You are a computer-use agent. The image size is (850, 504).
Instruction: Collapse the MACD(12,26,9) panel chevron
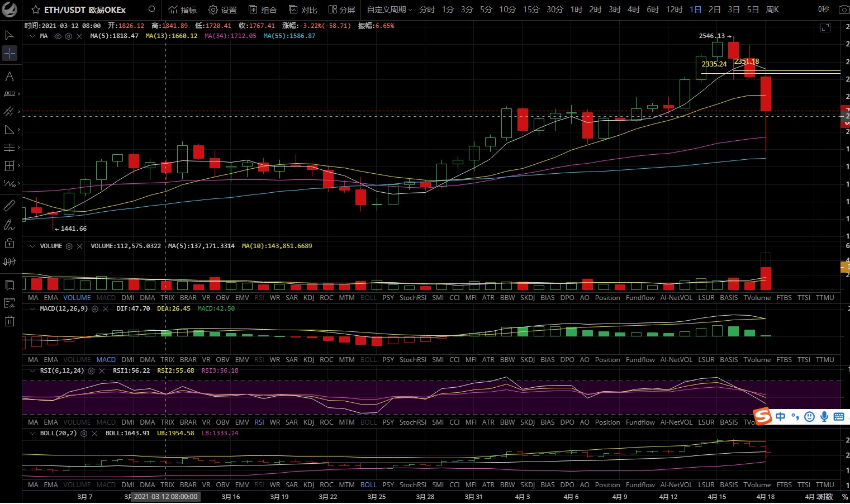(x=32, y=309)
